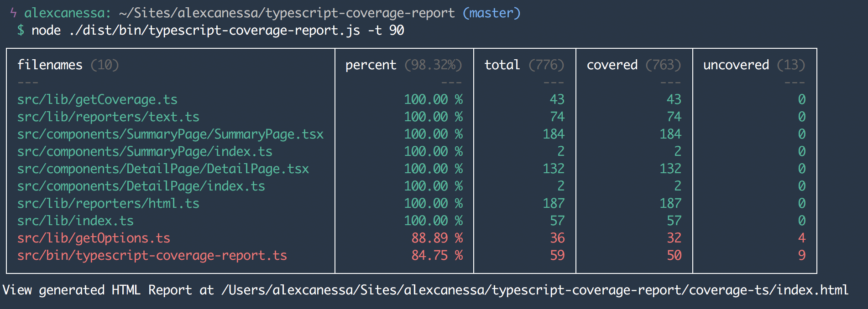Click the filenames column header
Image resolution: width=868 pixels, height=309 pixels.
[x=50, y=65]
